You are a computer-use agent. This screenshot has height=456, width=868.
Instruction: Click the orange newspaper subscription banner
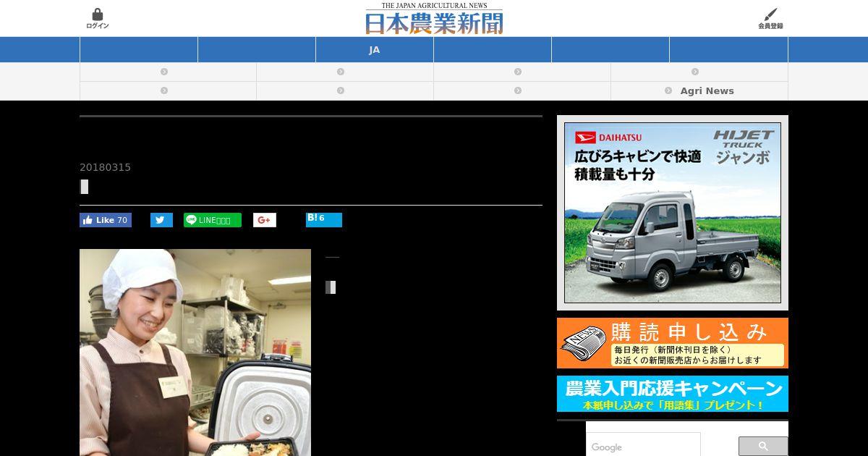[x=673, y=343]
